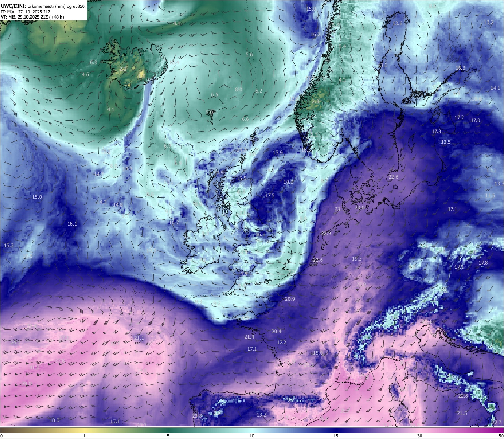Click the VT valid time line showing +48 h
The image size is (504, 439).
click(x=32, y=17)
